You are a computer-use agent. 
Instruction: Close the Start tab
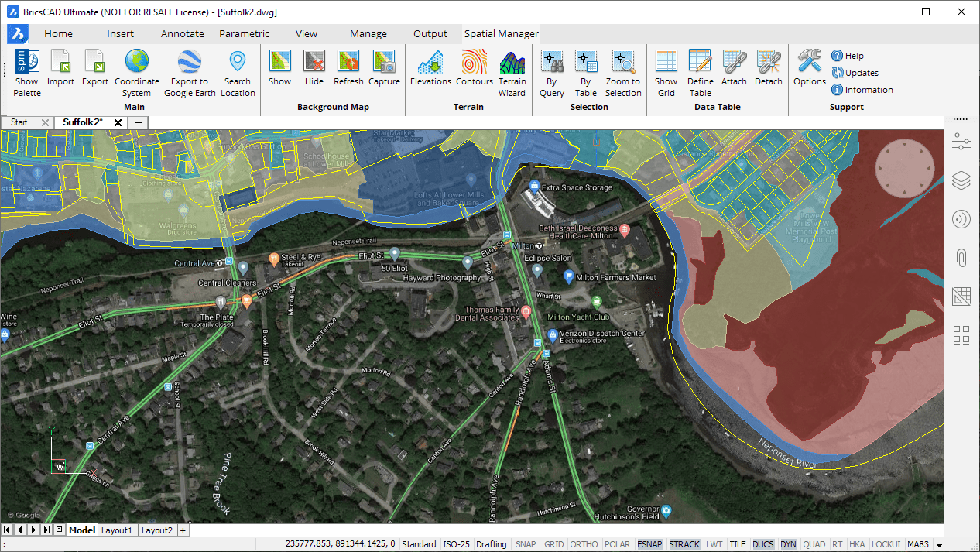45,122
